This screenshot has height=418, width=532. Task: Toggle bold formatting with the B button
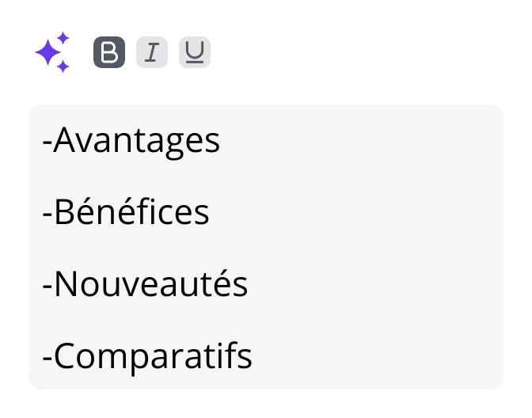(x=109, y=53)
